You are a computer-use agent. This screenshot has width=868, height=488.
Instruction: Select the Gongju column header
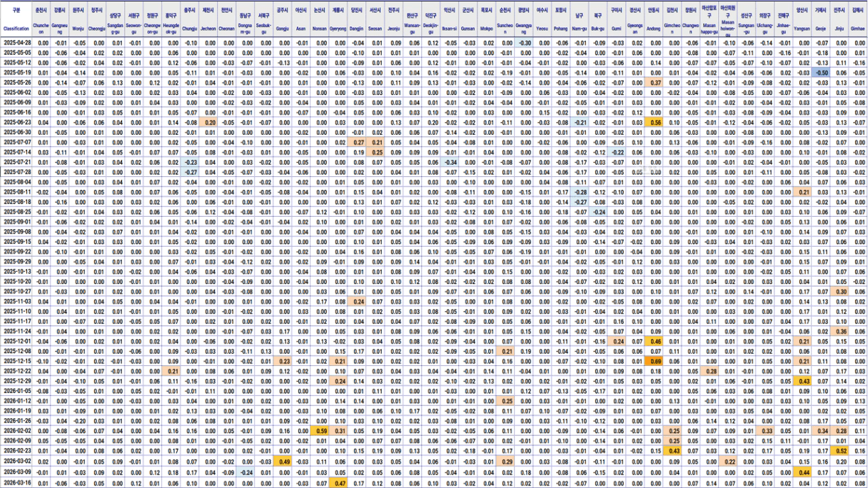(283, 20)
